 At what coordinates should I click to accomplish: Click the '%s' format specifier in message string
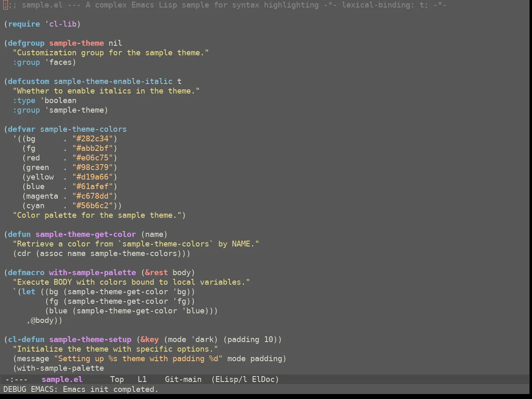click(113, 358)
